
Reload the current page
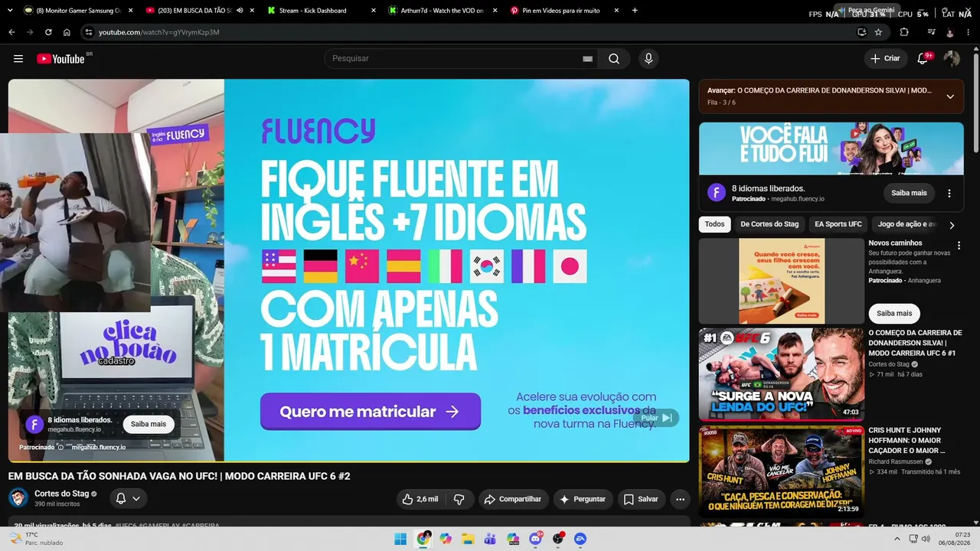[48, 32]
